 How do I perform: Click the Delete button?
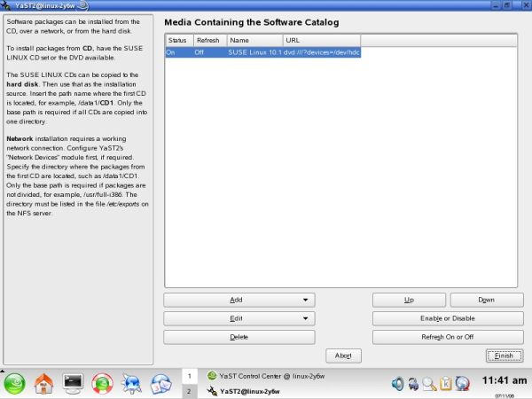(x=239, y=337)
